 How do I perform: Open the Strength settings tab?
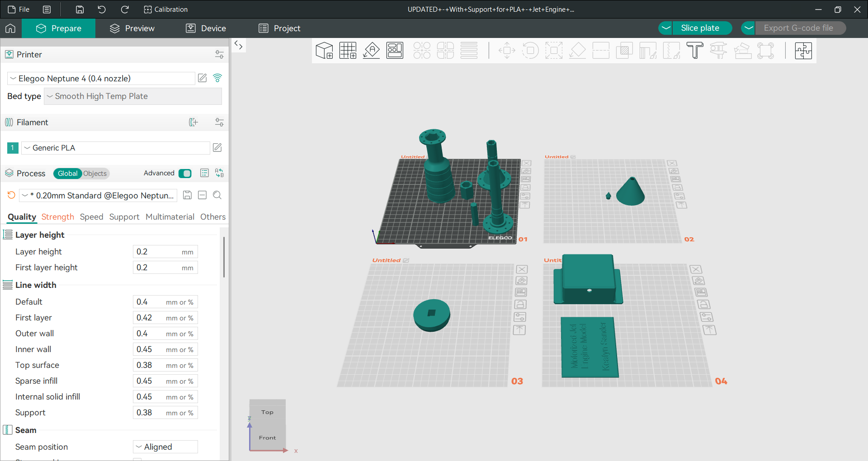click(x=58, y=217)
